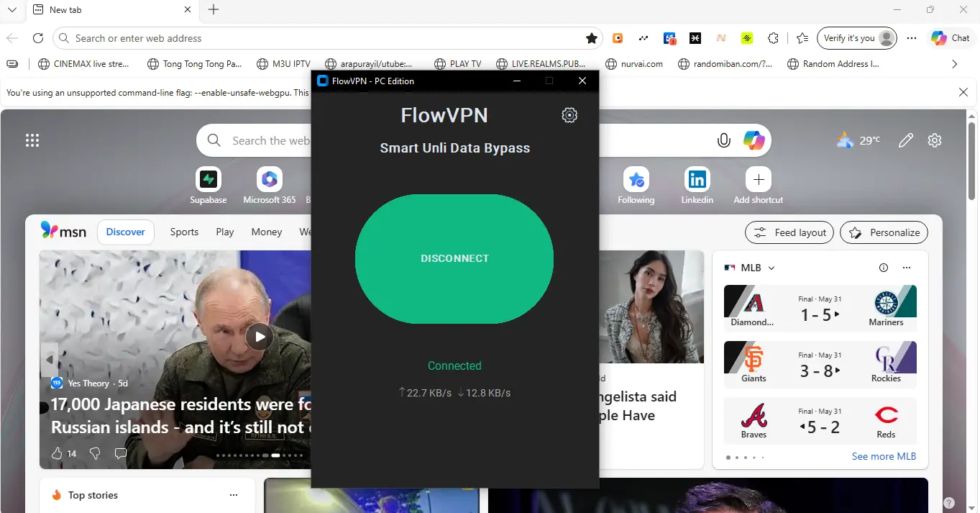Image resolution: width=980 pixels, height=513 pixels.
Task: Open the PLAY TV bookmark
Action: (458, 64)
